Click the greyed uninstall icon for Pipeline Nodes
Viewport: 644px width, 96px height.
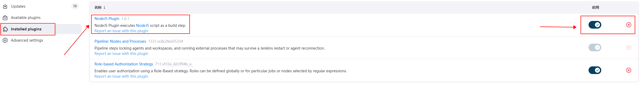[628, 47]
